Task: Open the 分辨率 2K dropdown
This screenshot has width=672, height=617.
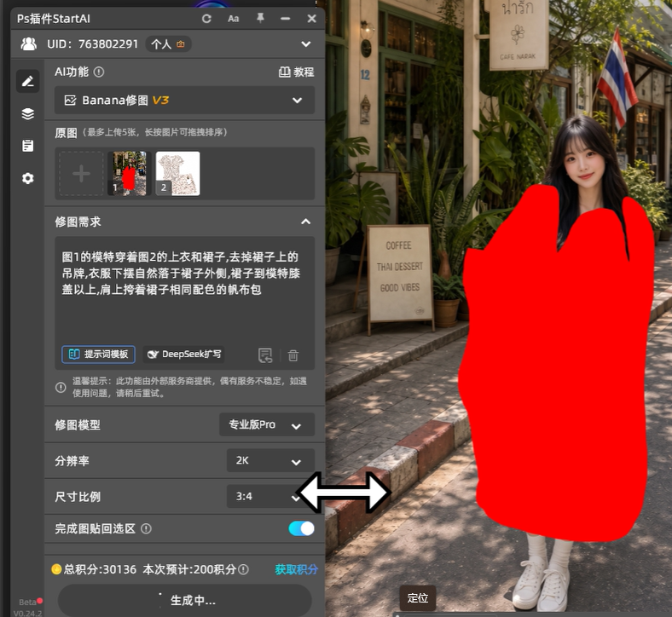Action: pyautogui.click(x=270, y=461)
